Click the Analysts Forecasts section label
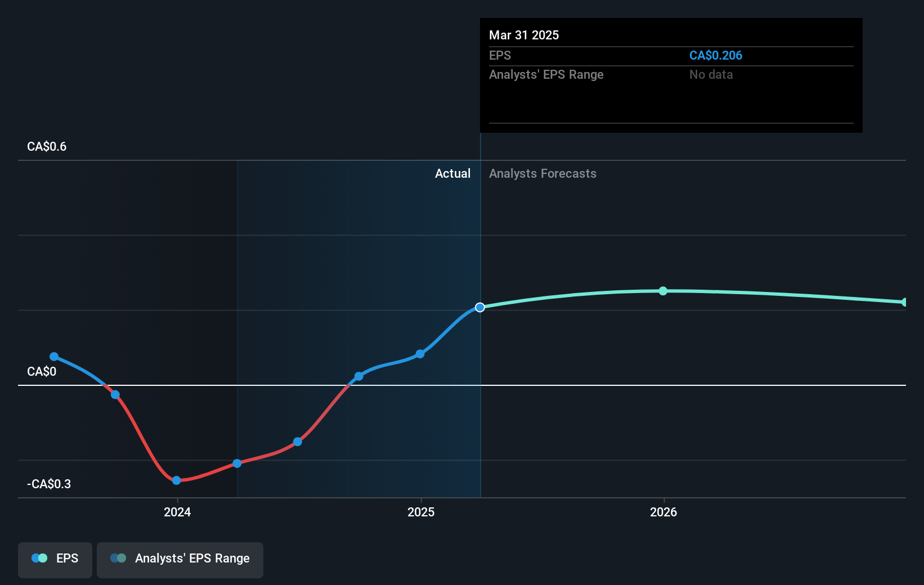 [542, 173]
